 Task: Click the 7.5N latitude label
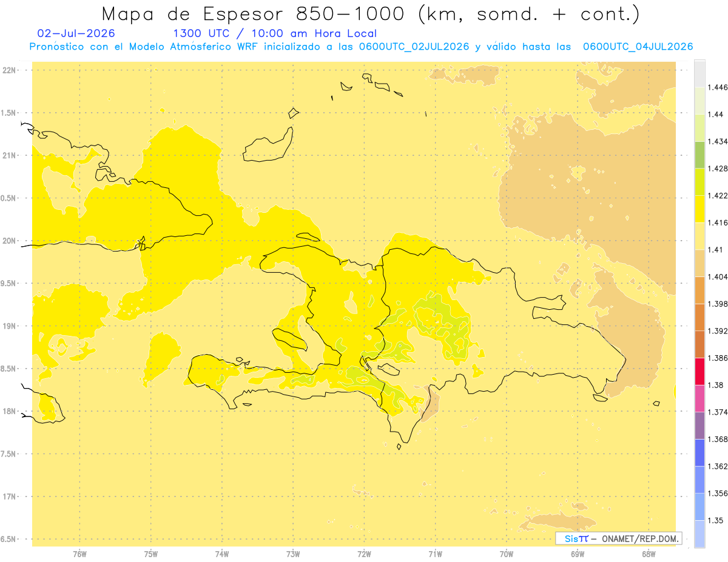(8, 454)
